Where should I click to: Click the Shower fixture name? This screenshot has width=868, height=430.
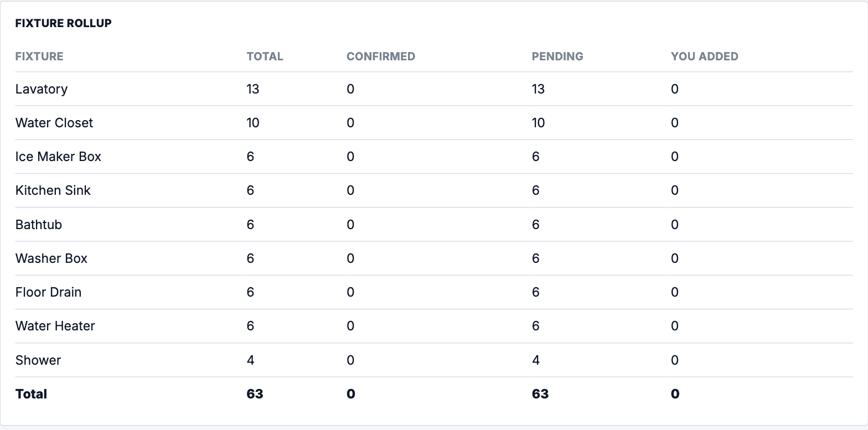(x=38, y=360)
